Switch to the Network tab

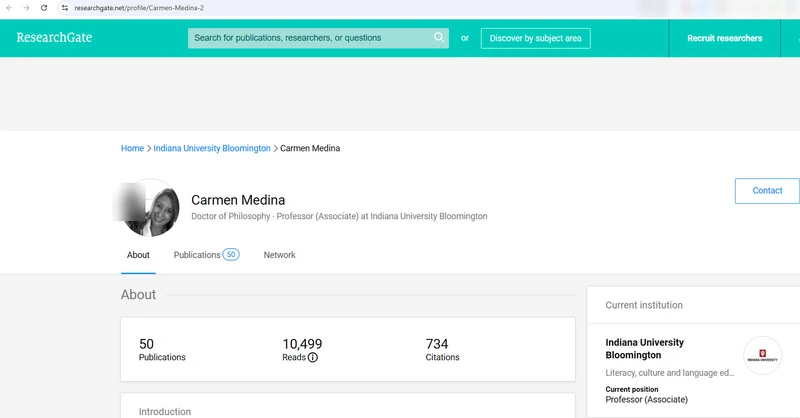pos(279,255)
